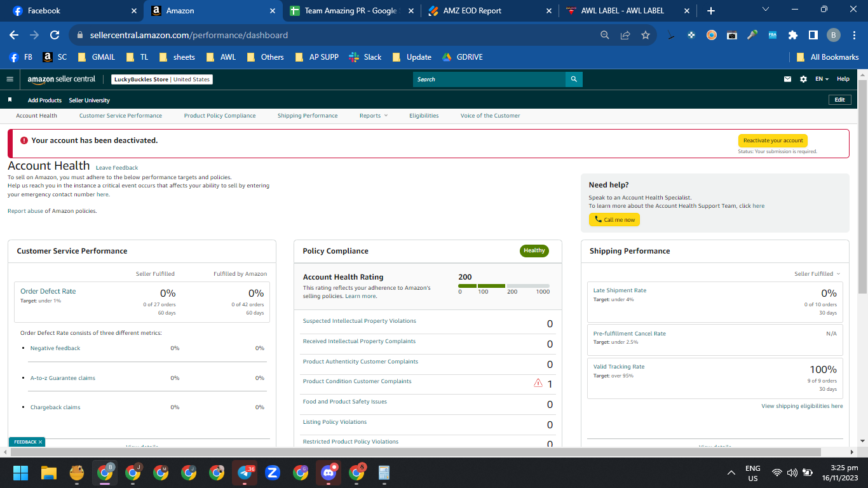Viewport: 868px width, 488px height.
Task: Open the LuckyBuckles Store marketplace switcher
Action: pos(162,79)
